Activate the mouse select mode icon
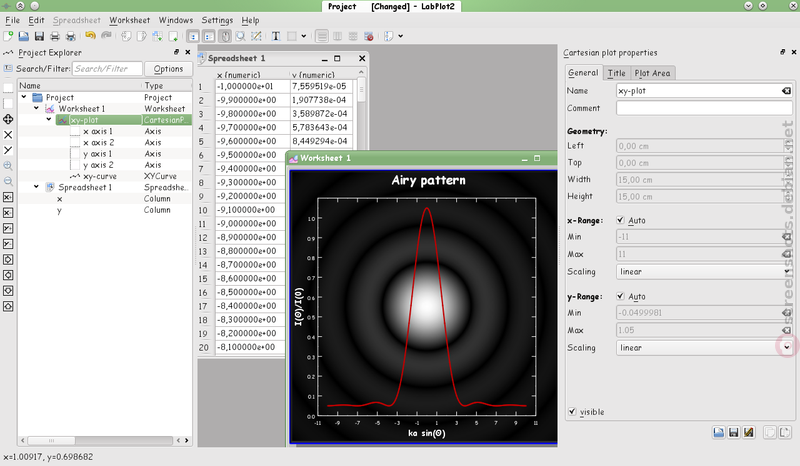800x466 pixels. 225,36
